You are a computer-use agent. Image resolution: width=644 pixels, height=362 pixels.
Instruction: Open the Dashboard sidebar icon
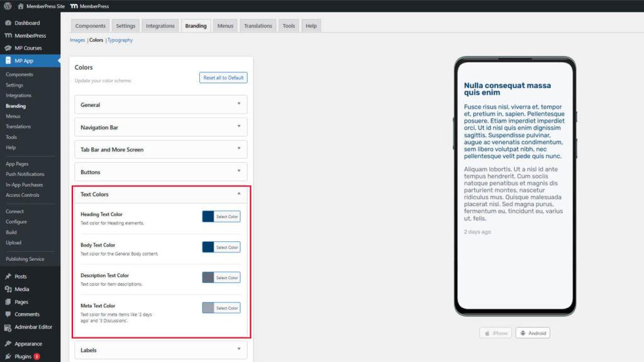(8, 23)
